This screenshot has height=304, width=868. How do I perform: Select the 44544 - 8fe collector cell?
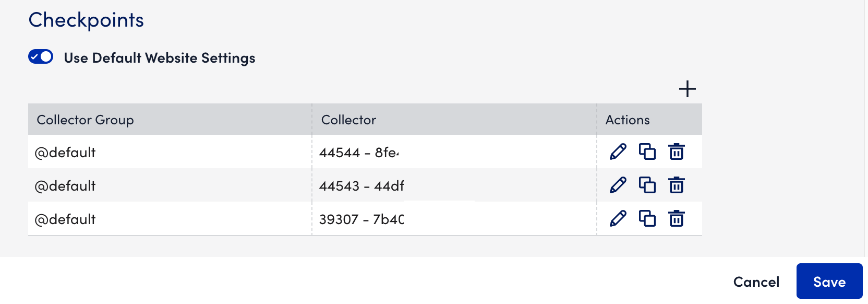[x=454, y=152]
